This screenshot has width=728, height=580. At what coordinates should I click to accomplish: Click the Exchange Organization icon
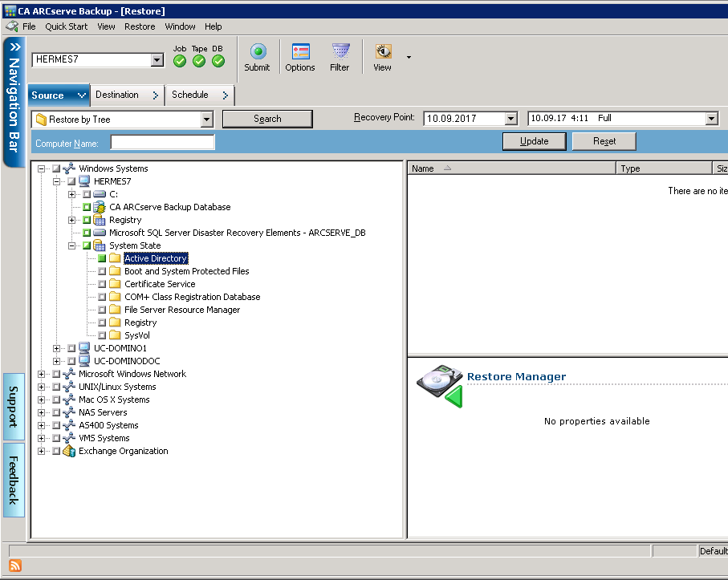point(69,451)
